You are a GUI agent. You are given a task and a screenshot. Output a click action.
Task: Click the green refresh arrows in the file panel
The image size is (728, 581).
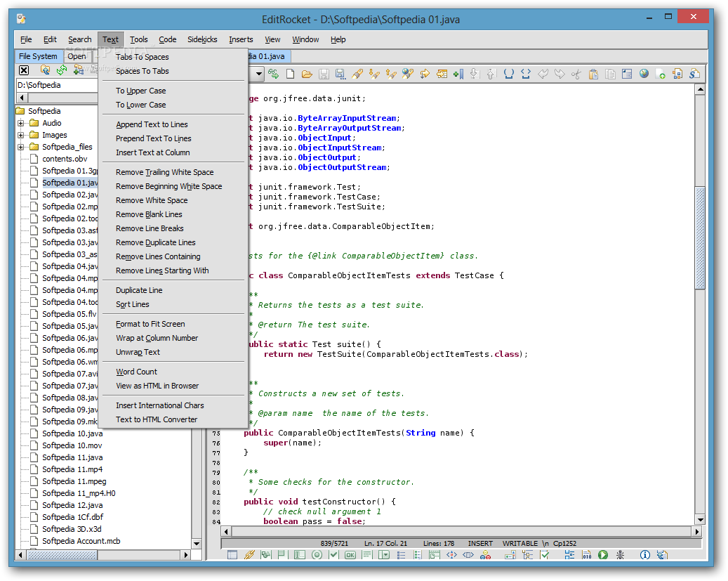pyautogui.click(x=62, y=70)
